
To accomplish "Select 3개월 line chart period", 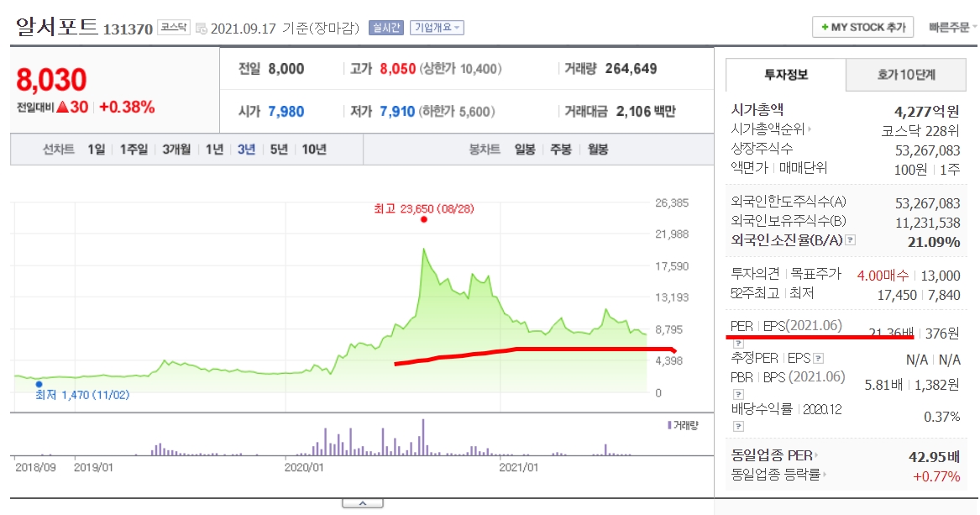I will click(176, 150).
